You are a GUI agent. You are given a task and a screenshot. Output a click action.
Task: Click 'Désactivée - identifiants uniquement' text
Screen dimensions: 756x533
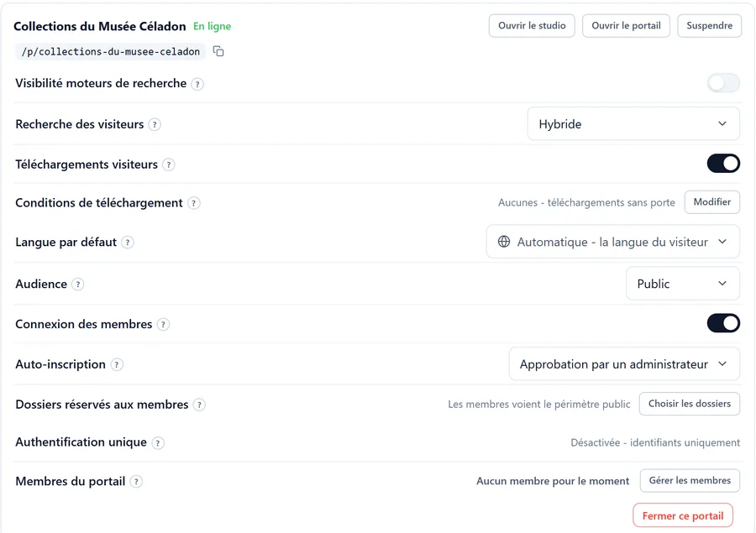tap(655, 442)
